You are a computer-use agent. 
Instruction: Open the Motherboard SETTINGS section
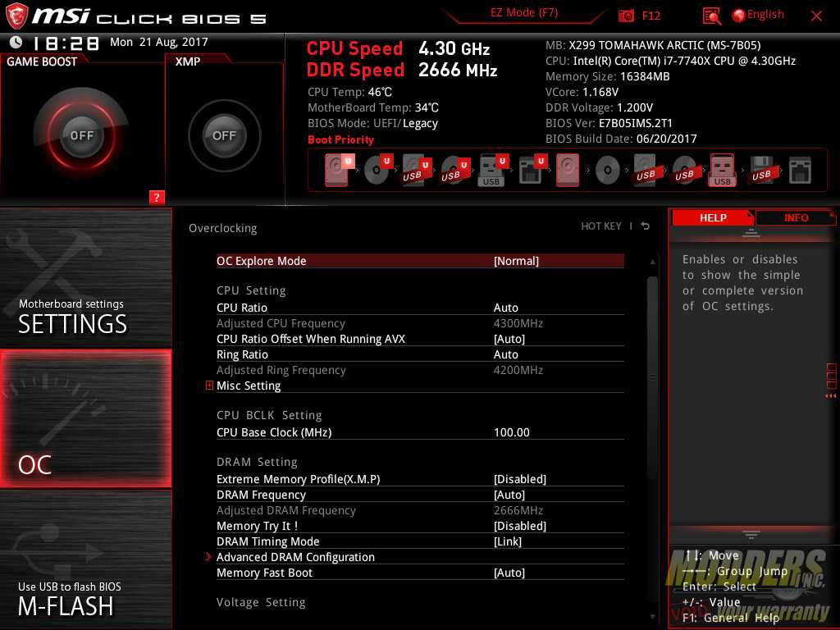tap(85, 277)
